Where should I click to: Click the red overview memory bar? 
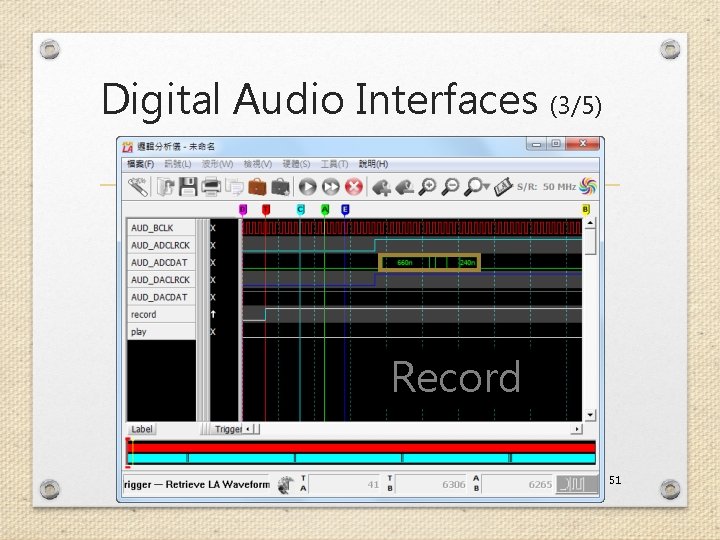(x=362, y=447)
